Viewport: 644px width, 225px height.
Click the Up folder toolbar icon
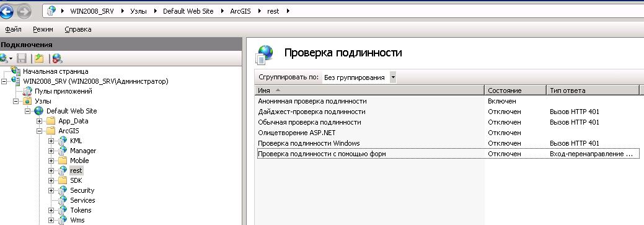[39, 59]
